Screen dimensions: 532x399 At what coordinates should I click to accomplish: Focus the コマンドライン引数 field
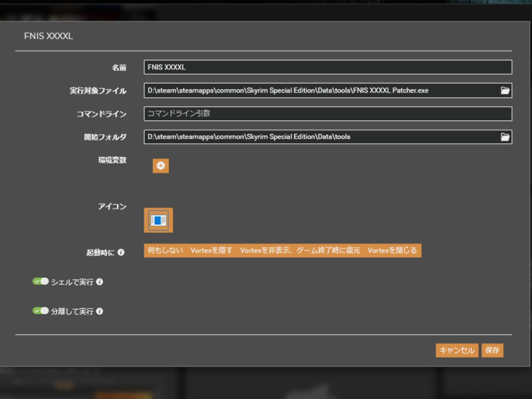click(328, 114)
